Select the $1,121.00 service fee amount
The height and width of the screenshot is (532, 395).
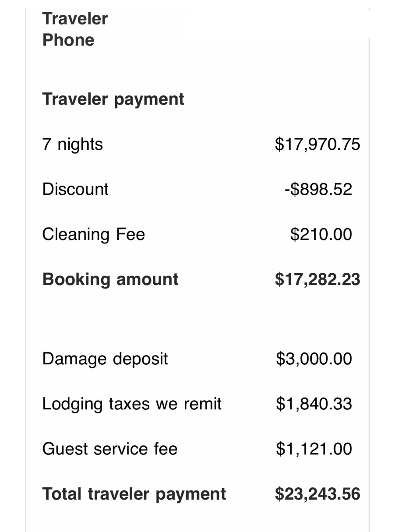(x=314, y=449)
